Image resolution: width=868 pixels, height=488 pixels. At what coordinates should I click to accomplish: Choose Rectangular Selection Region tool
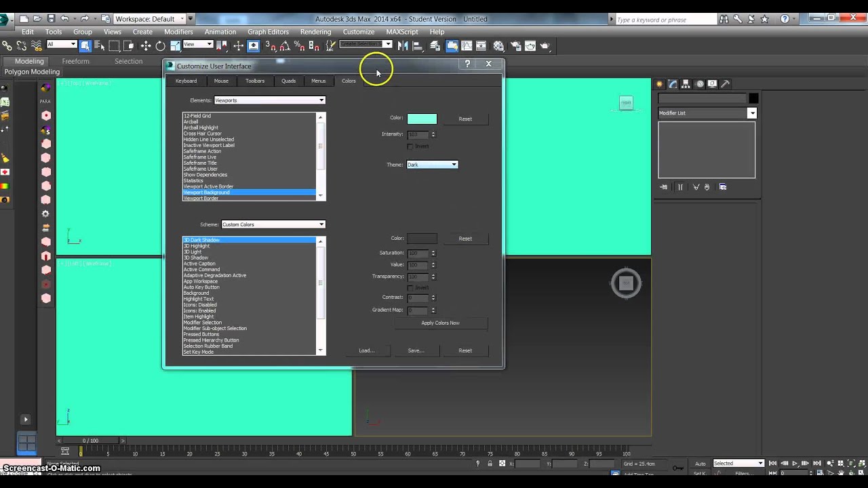115,45
